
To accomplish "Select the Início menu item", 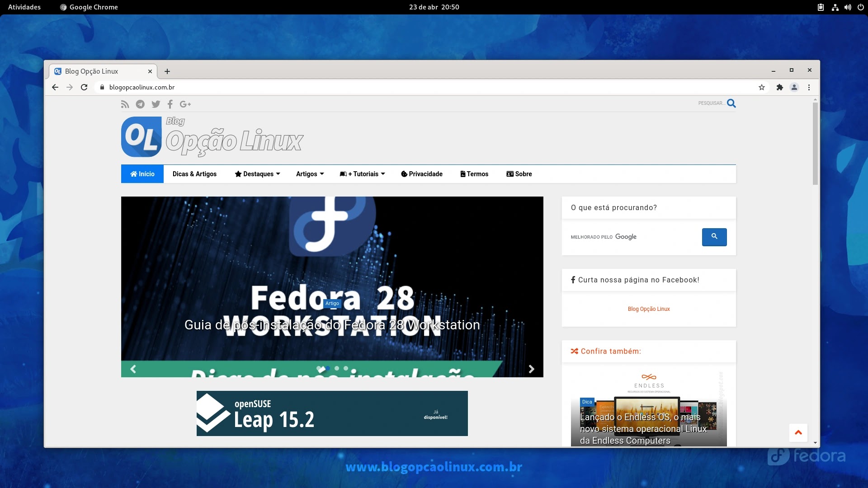I will pos(142,174).
